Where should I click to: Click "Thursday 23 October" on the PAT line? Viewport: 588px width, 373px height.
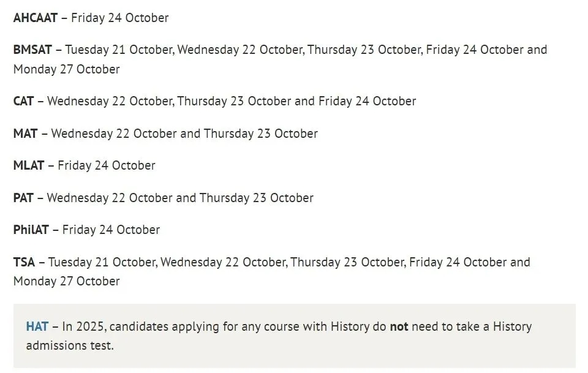256,198
